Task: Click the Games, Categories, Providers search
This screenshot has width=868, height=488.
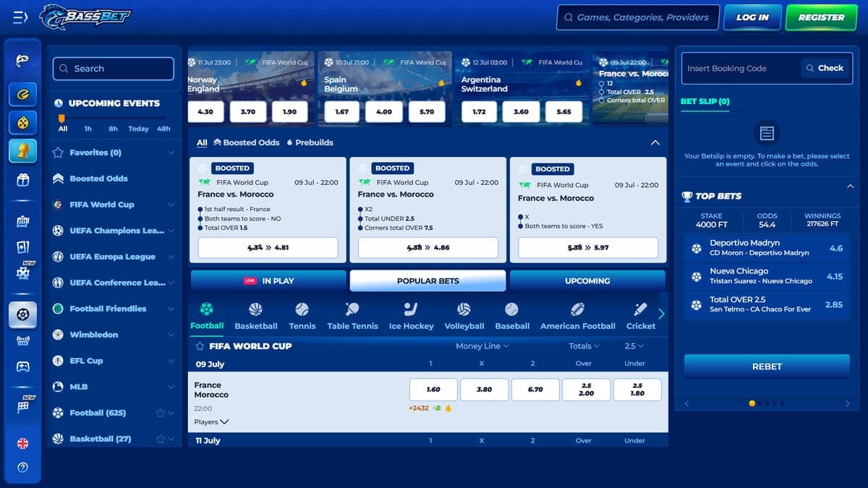Action: click(x=638, y=17)
